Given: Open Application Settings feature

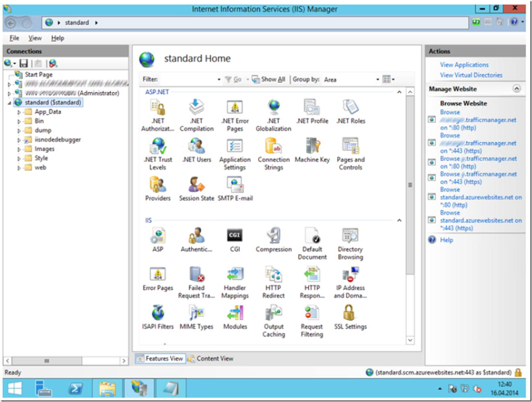Looking at the screenshot, I should (235, 154).
